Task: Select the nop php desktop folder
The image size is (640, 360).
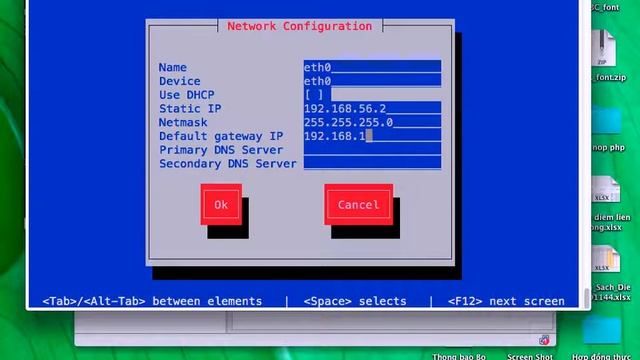Action: point(607,120)
